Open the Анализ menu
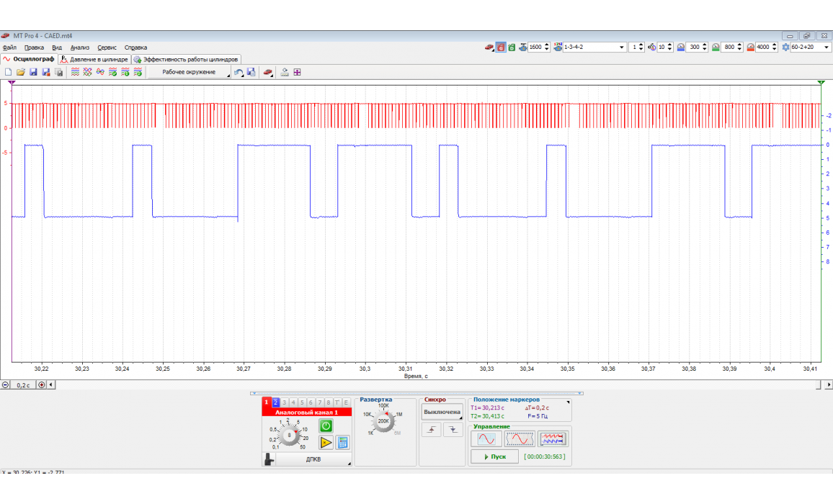833x504 pixels. pos(79,47)
